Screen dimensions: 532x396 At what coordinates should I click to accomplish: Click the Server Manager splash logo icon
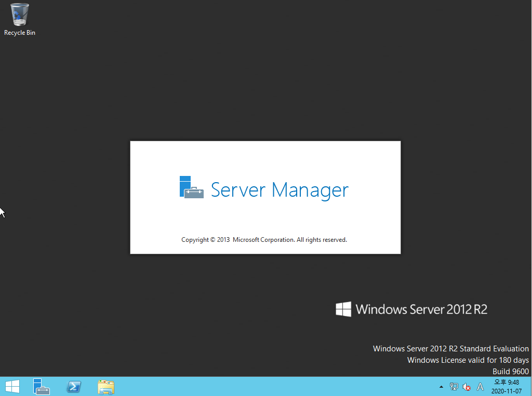191,187
